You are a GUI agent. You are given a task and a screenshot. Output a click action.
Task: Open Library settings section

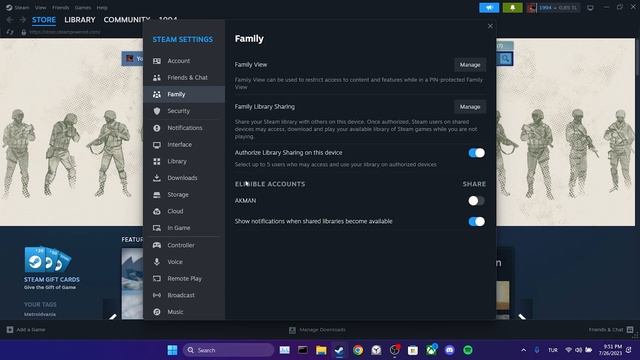(x=184, y=161)
